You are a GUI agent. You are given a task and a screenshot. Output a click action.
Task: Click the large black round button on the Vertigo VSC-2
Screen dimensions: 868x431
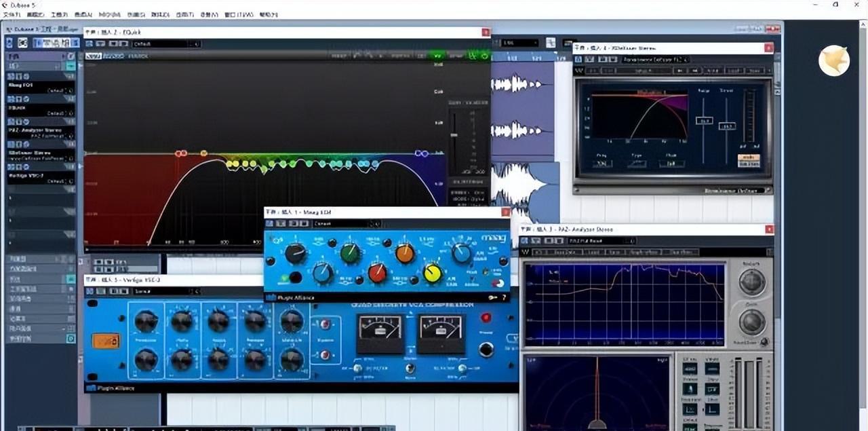[486, 350]
